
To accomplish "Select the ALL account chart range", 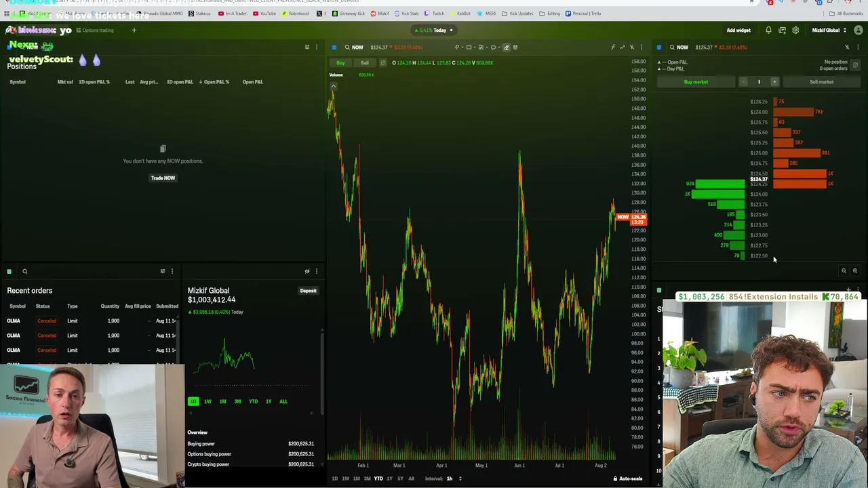I will (283, 401).
